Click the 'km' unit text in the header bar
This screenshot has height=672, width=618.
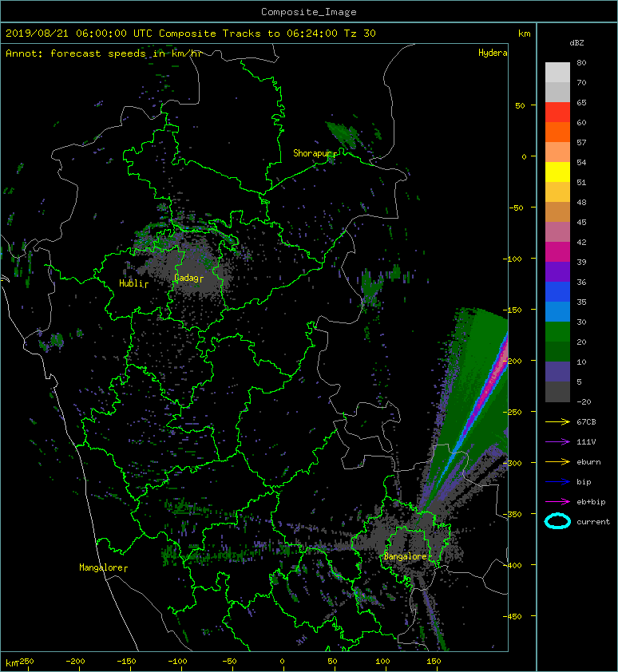[524, 34]
